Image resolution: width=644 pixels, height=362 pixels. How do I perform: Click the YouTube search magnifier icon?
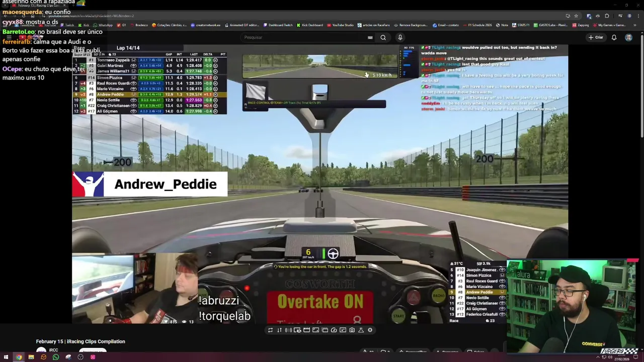tap(383, 37)
